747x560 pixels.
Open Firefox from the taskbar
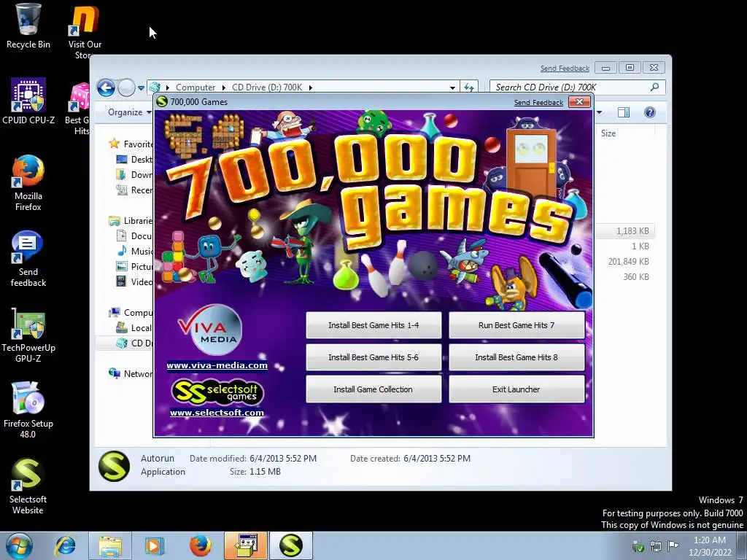pos(200,545)
